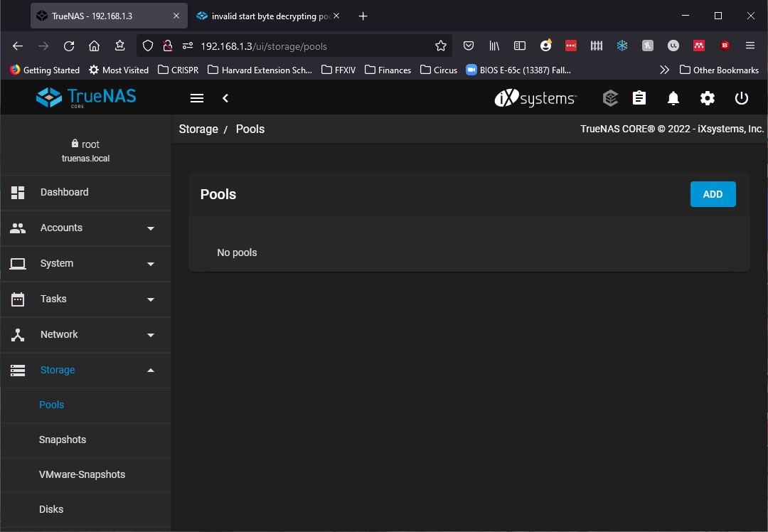768x532 pixels.
Task: Open the CRISPR bookmark folder
Action: coord(178,70)
